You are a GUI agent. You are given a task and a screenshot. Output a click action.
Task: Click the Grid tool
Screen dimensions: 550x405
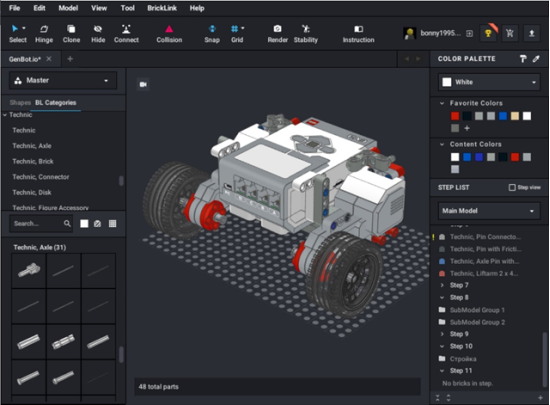click(237, 34)
